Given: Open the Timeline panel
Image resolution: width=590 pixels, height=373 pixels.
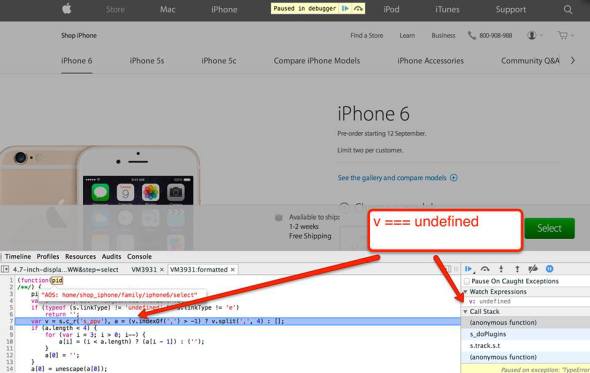Looking at the screenshot, I should pos(18,256).
